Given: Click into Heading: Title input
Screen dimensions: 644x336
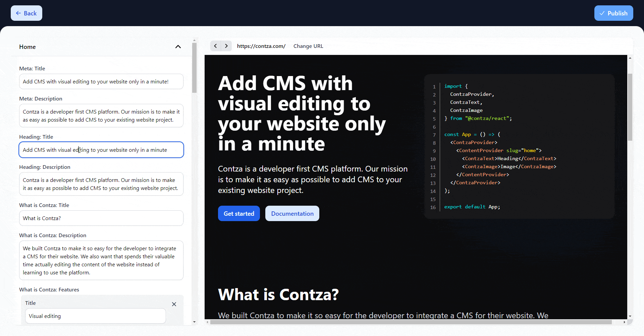Looking at the screenshot, I should tap(101, 150).
